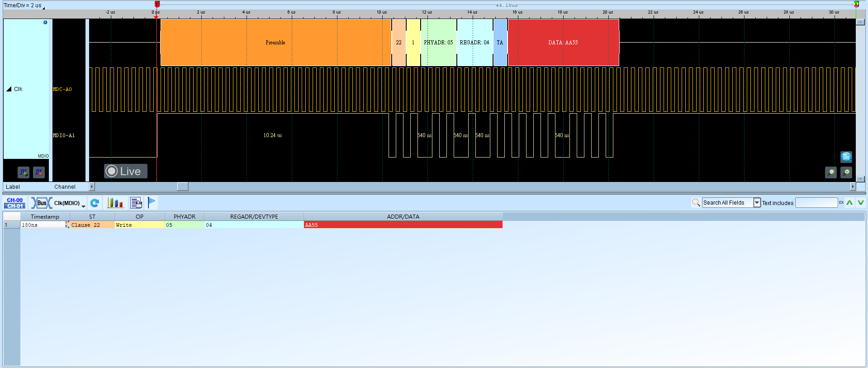Click the waveform zoom out magnifier
The height and width of the screenshot is (368, 868).
click(x=831, y=172)
